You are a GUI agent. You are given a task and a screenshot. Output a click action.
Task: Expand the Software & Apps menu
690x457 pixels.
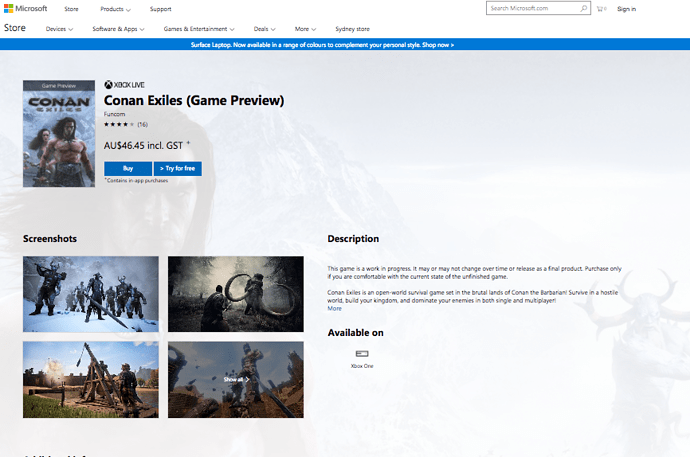tap(118, 29)
